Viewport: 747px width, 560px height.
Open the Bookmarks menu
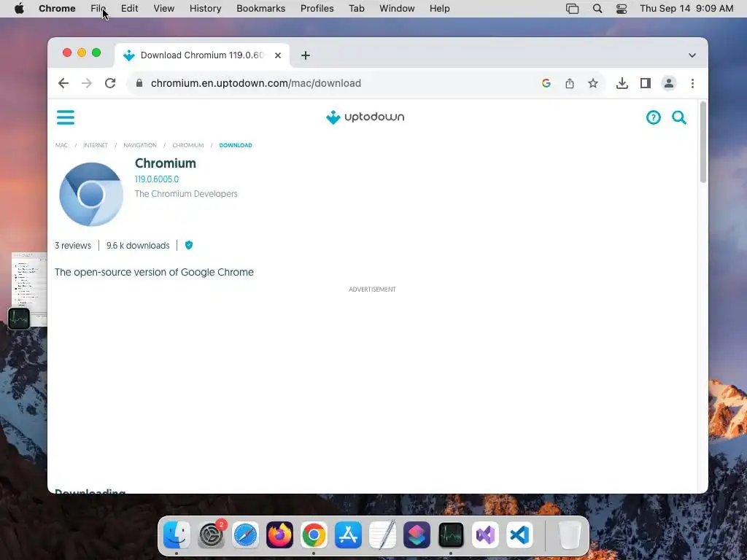[x=260, y=9]
